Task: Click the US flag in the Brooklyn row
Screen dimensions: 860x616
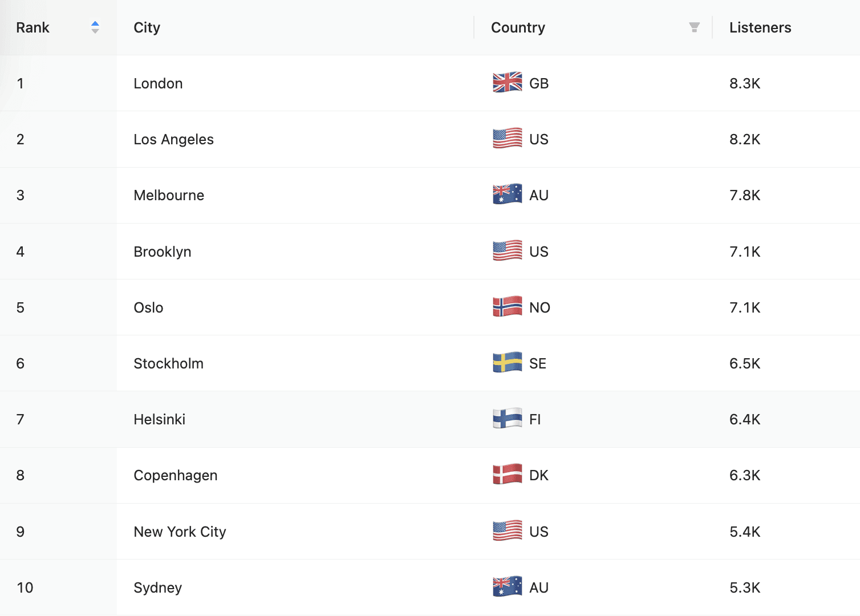Action: coord(507,251)
